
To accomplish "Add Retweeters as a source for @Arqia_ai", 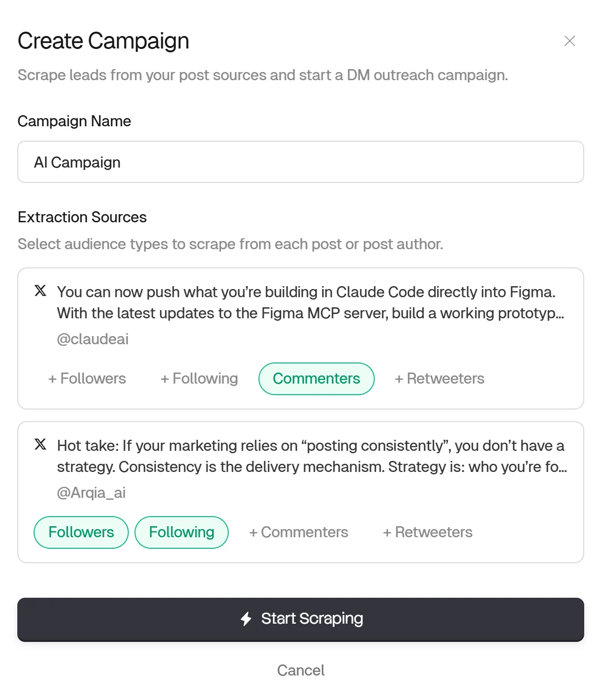I will click(427, 532).
